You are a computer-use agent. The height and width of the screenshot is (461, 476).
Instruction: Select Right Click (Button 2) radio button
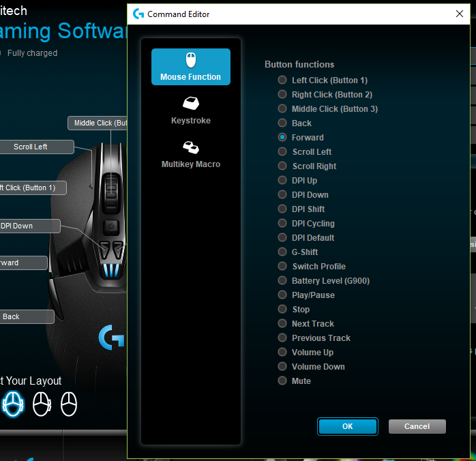(x=282, y=94)
